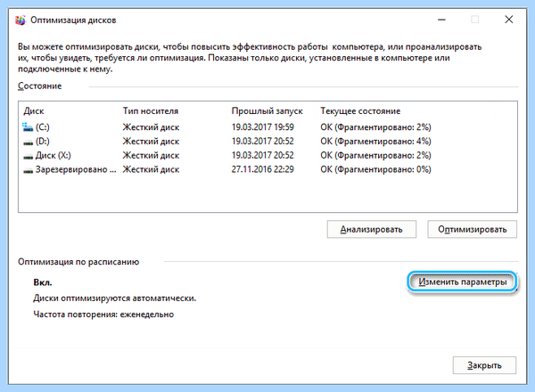The height and width of the screenshot is (392, 535).
Task: Click last run date 27.11.2016 22:29
Action: click(x=263, y=169)
